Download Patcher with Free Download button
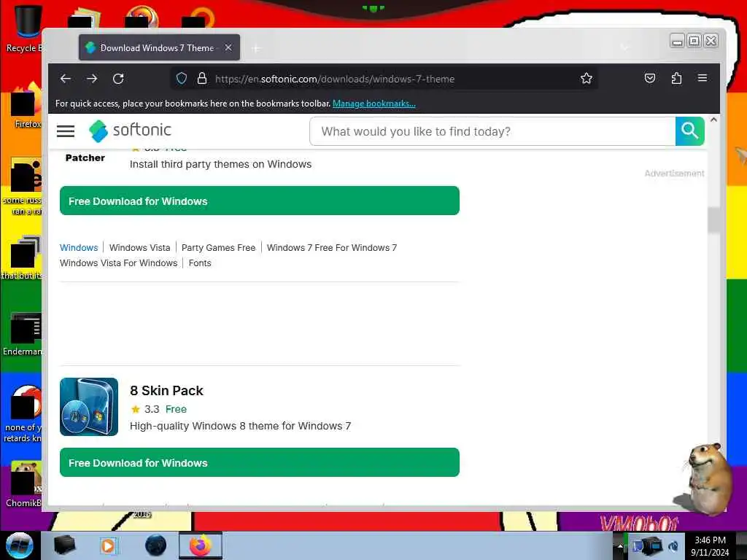The image size is (747, 560). pos(260,201)
